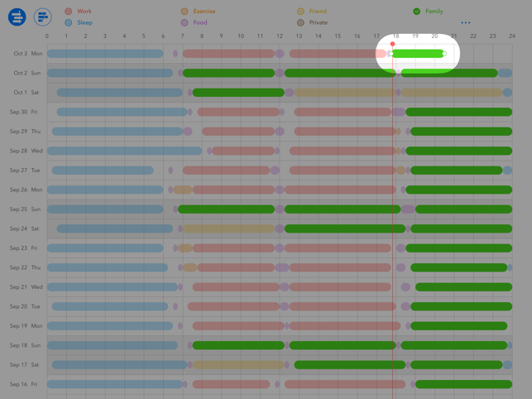Toggle the Food category circle
Viewport: 532px width, 399px height.
[x=185, y=23]
